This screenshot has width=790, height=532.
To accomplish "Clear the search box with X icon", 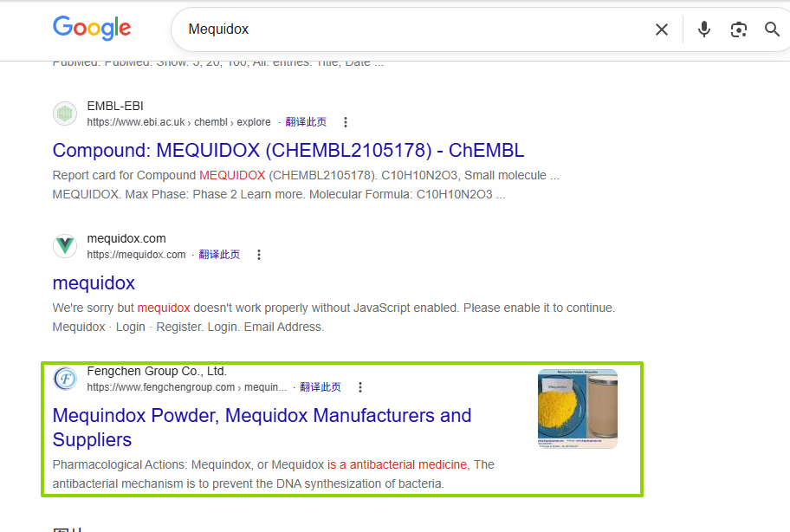I will pos(662,29).
